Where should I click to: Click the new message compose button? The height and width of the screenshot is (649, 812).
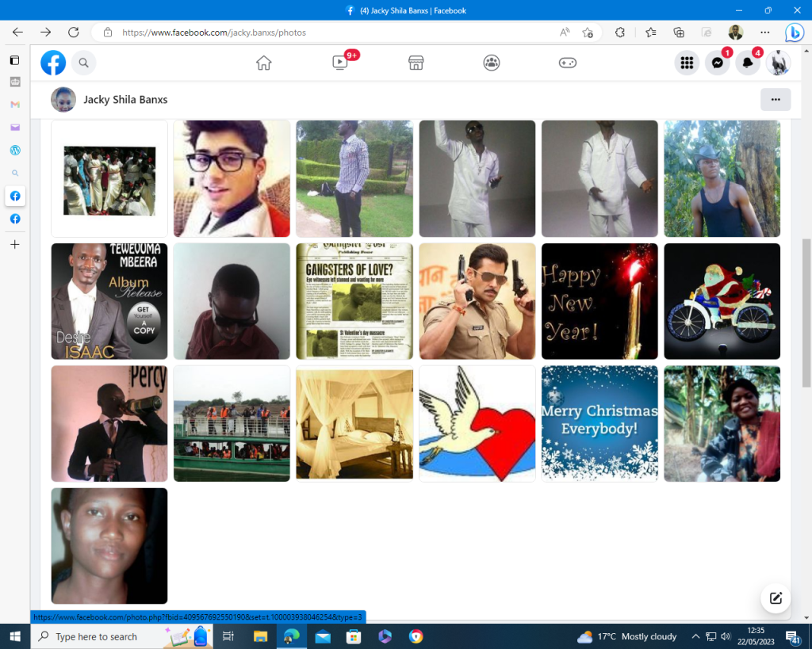coord(776,598)
